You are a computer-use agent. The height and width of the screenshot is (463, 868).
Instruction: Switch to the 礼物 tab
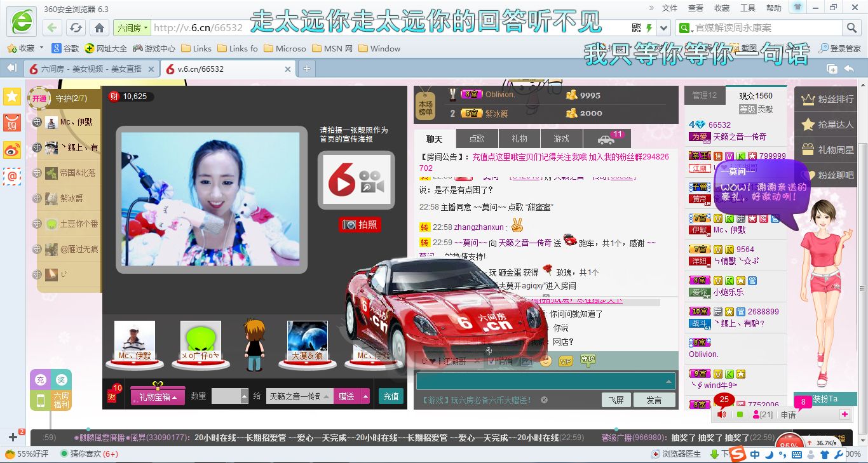519,138
